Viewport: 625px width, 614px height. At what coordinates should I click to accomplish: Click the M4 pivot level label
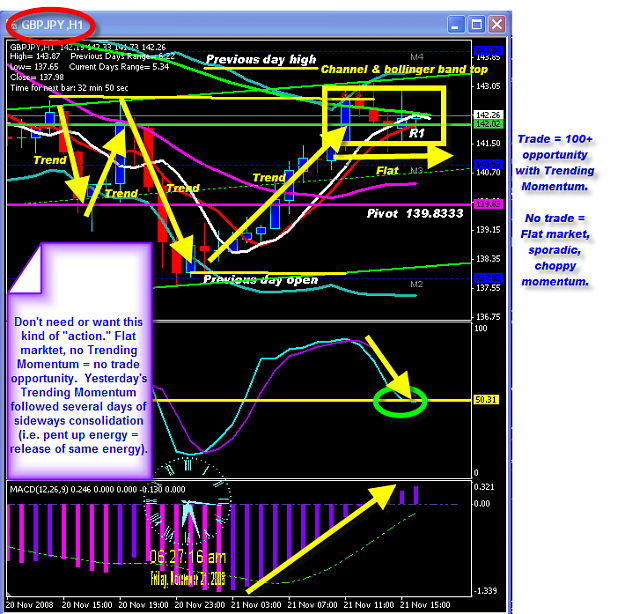pos(417,57)
